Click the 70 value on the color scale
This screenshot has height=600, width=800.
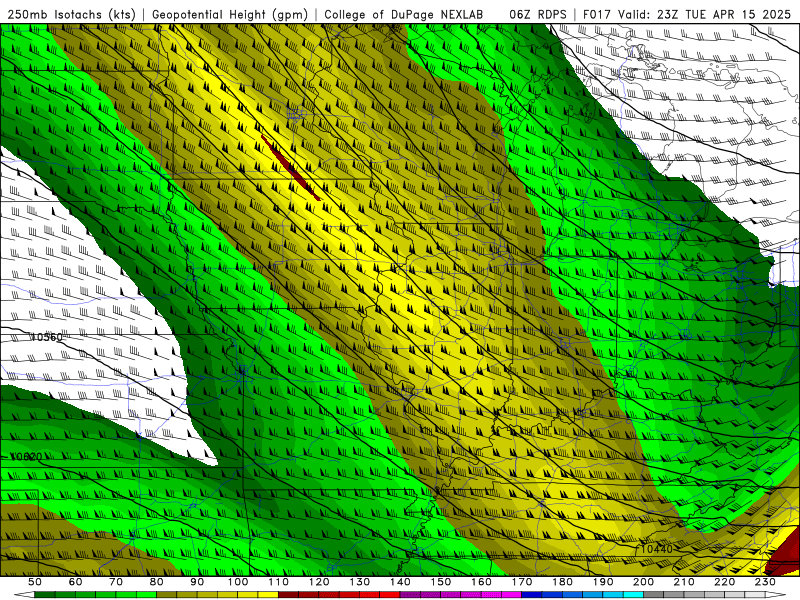pyautogui.click(x=116, y=582)
